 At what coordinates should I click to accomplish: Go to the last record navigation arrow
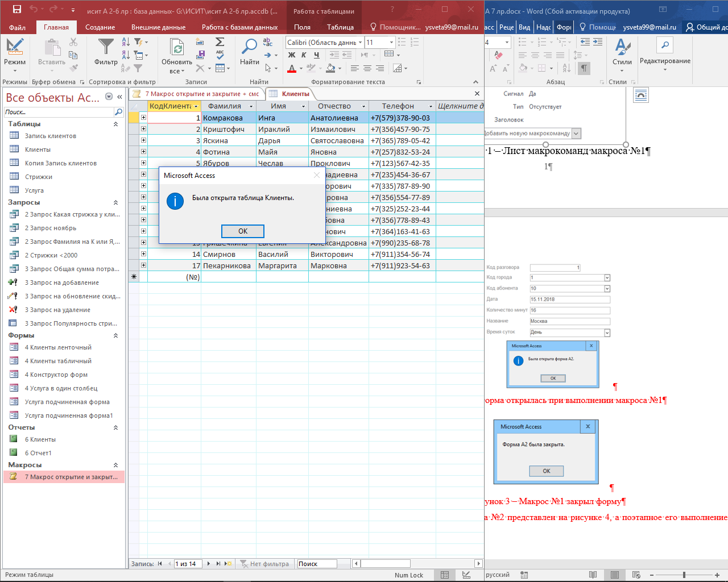218,564
